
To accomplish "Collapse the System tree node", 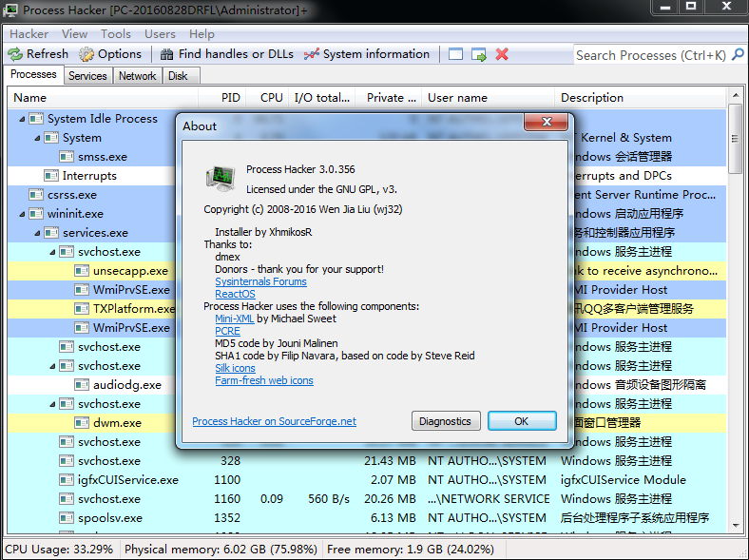I will (x=37, y=138).
